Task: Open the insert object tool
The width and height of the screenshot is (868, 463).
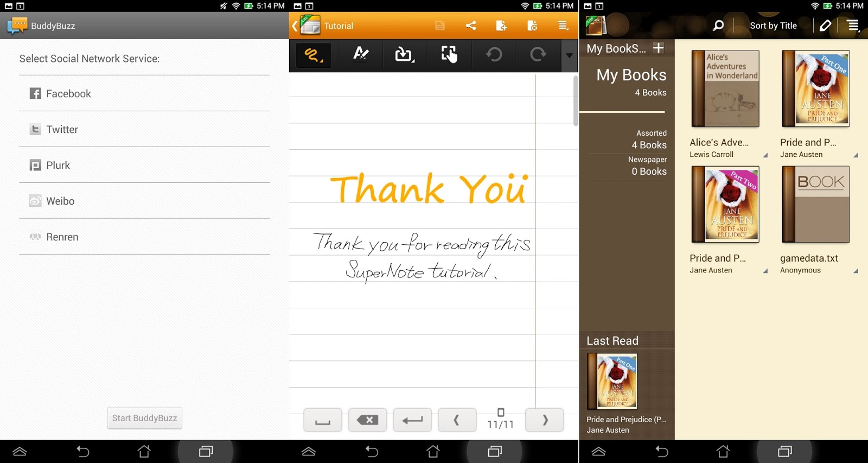Action: [404, 54]
